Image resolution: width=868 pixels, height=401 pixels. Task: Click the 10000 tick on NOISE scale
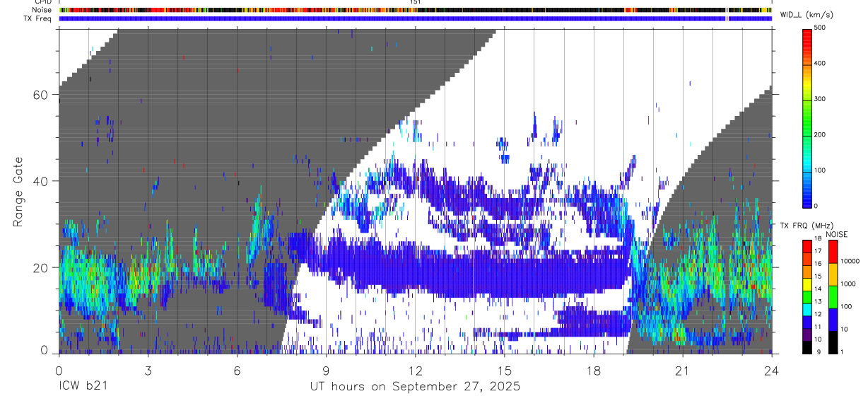pos(850,261)
